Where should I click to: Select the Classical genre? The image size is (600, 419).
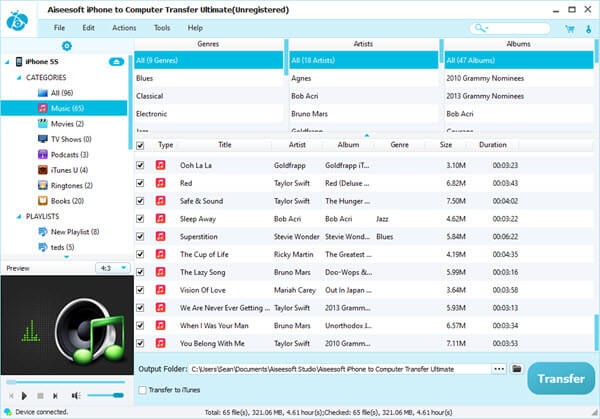[x=209, y=96]
